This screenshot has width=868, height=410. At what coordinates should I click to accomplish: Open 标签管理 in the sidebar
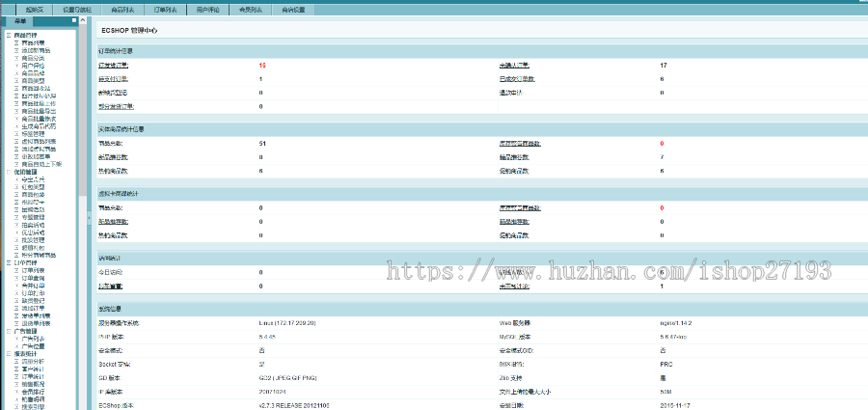pyautogui.click(x=33, y=134)
